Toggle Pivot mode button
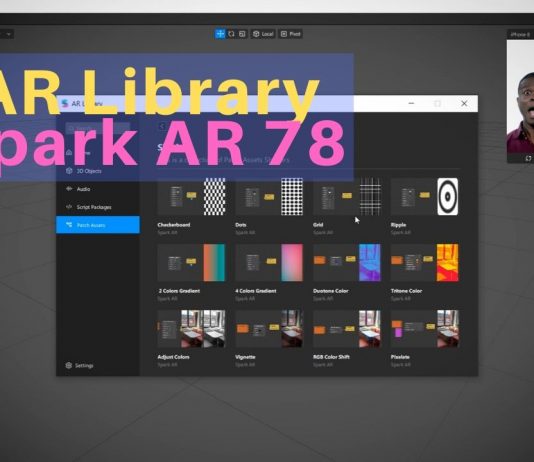 (x=290, y=34)
